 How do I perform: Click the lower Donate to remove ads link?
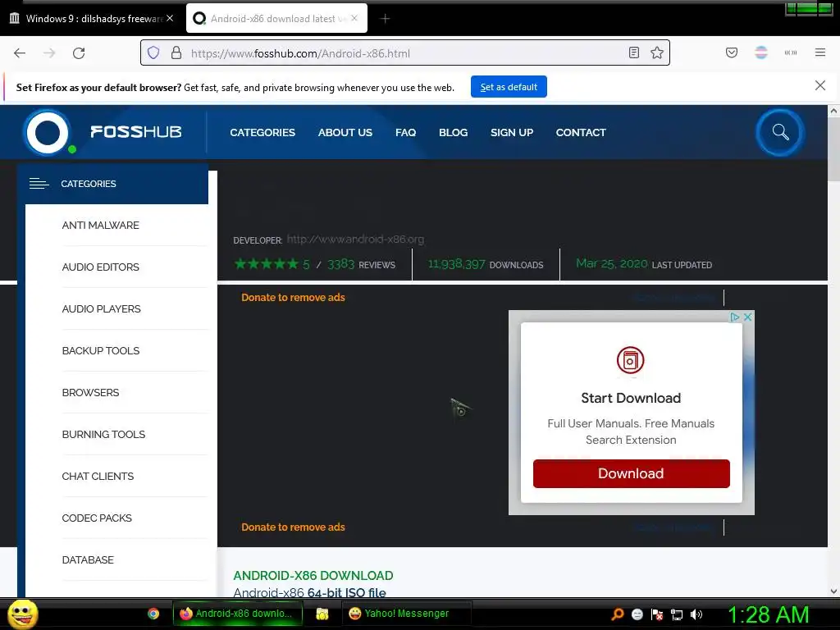click(x=293, y=527)
